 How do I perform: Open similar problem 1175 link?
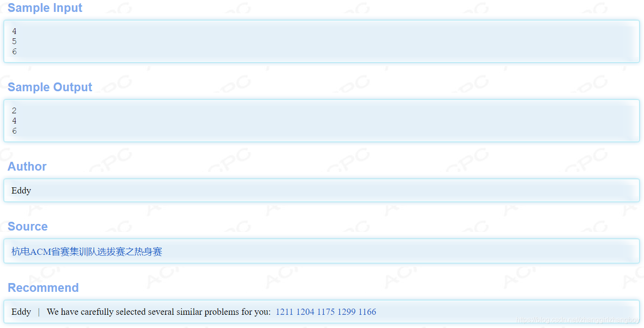[326, 312]
